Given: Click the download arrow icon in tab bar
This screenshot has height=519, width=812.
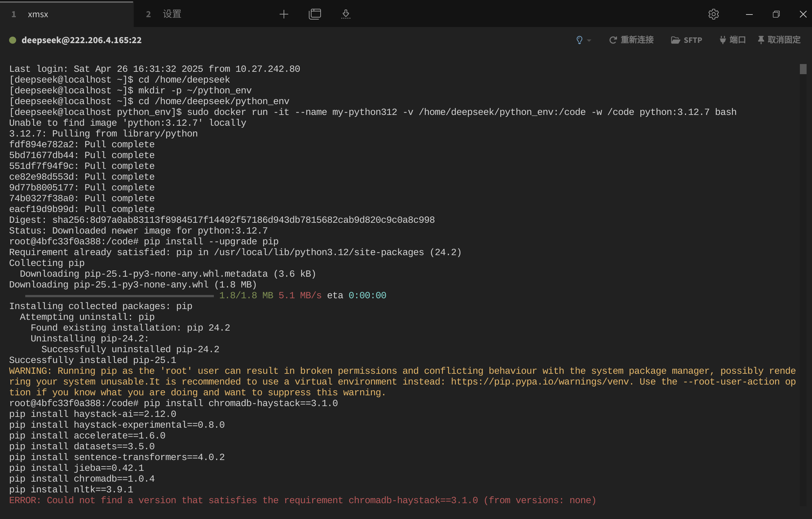Looking at the screenshot, I should [x=346, y=14].
